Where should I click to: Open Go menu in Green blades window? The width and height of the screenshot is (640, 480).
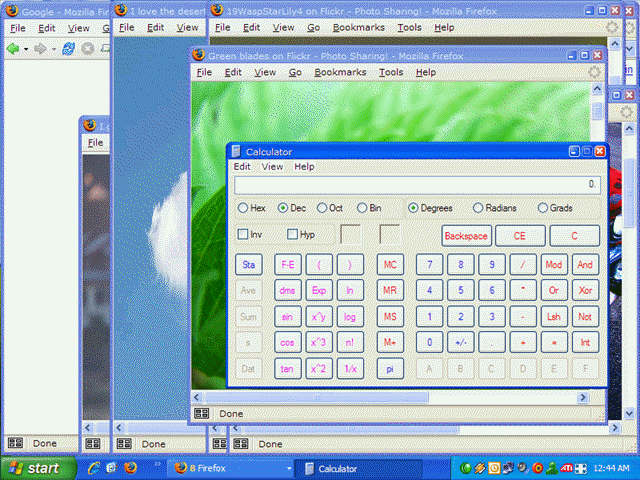pyautogui.click(x=295, y=72)
